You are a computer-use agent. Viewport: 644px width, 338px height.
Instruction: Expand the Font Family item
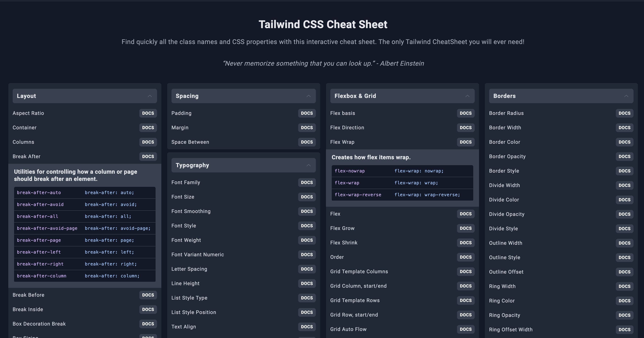click(186, 182)
